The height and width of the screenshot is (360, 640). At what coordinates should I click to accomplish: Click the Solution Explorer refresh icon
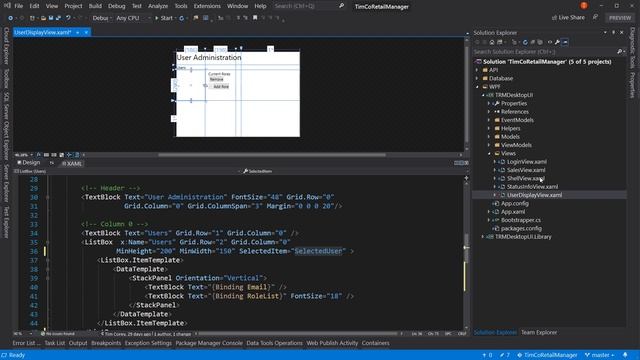tap(525, 42)
